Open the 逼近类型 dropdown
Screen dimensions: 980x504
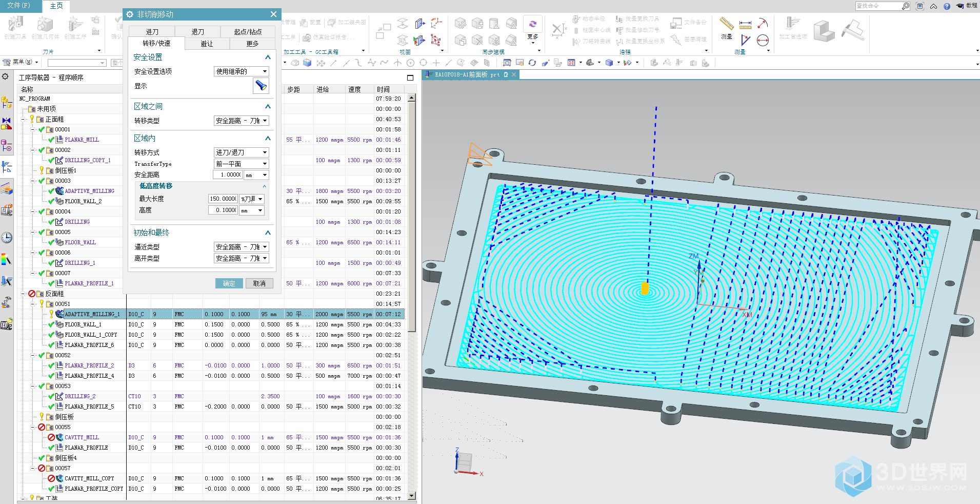coord(241,247)
